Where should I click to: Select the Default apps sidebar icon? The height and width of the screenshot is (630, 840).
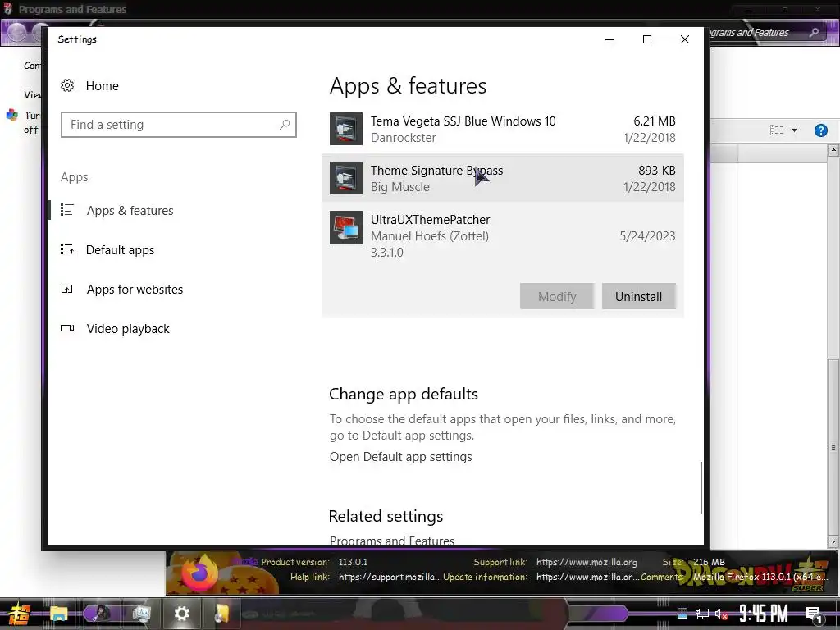(67, 249)
